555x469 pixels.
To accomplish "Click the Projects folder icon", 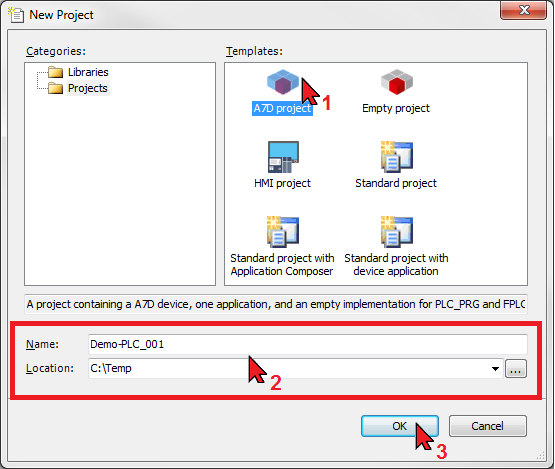I will tap(56, 88).
